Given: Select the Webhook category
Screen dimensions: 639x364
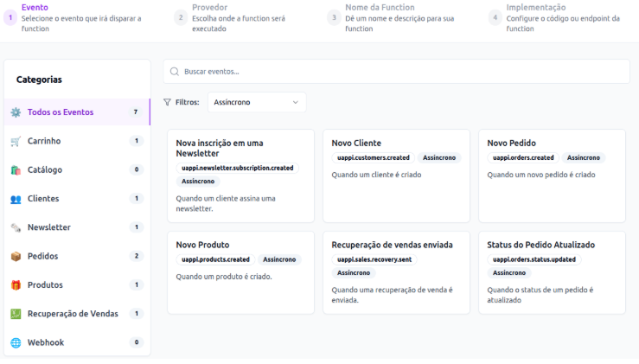Looking at the screenshot, I should [77, 342].
